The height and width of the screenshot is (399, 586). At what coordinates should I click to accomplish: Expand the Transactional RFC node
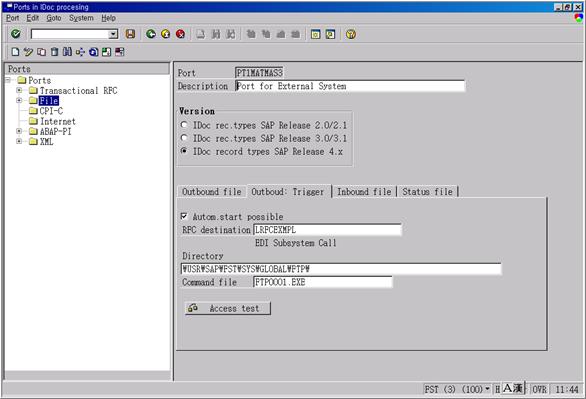coord(19,90)
